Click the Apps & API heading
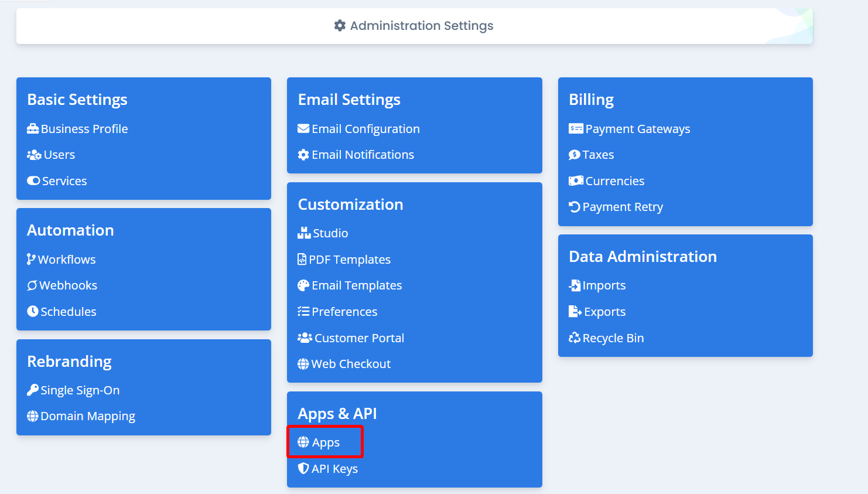Image resolution: width=868 pixels, height=494 pixels. coord(337,414)
